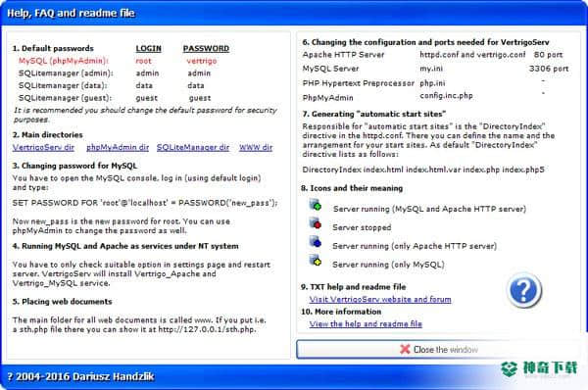Open View the help and readme file link
The image size is (588, 390).
366,323
